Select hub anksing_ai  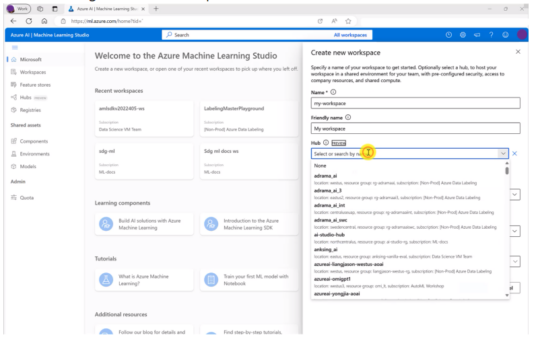click(408, 253)
